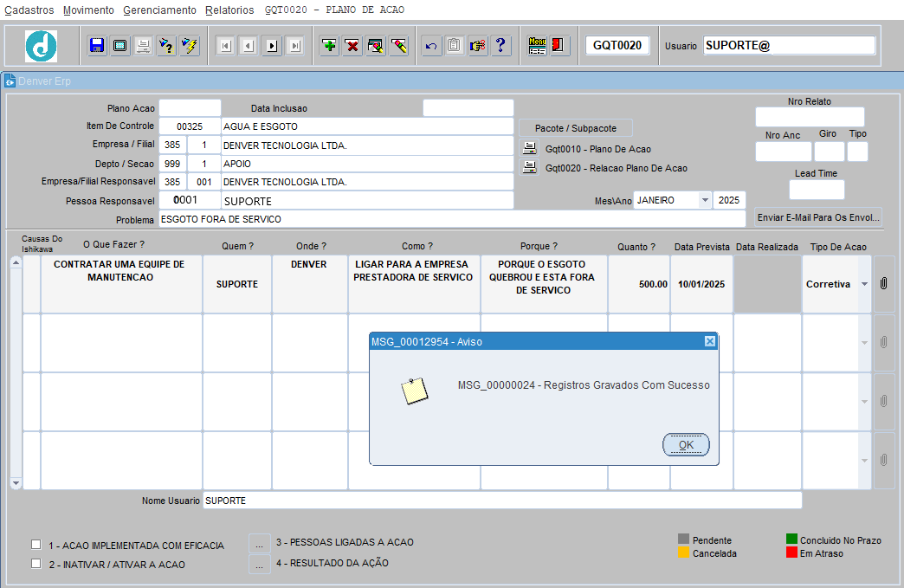Click the hand with scissors icon
Image resolution: width=904 pixels, height=588 pixels.
click(477, 46)
